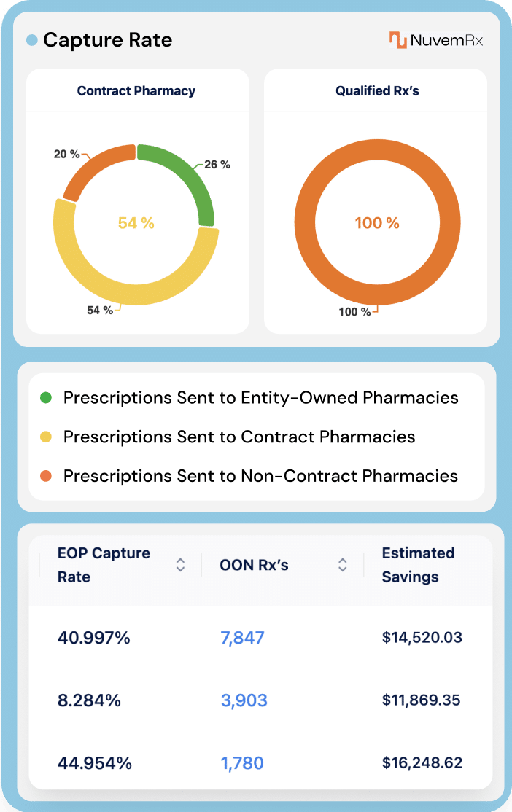Click the NuvemRx logo icon

(x=397, y=39)
